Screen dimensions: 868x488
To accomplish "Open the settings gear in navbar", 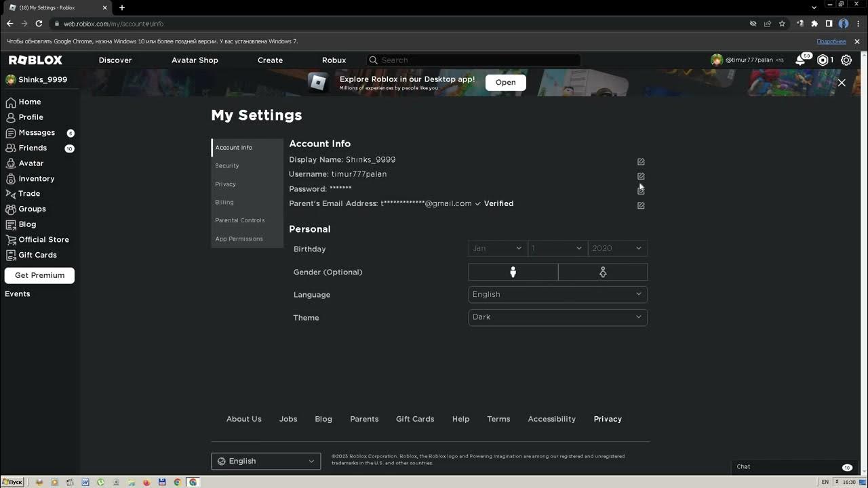I will pos(846,60).
